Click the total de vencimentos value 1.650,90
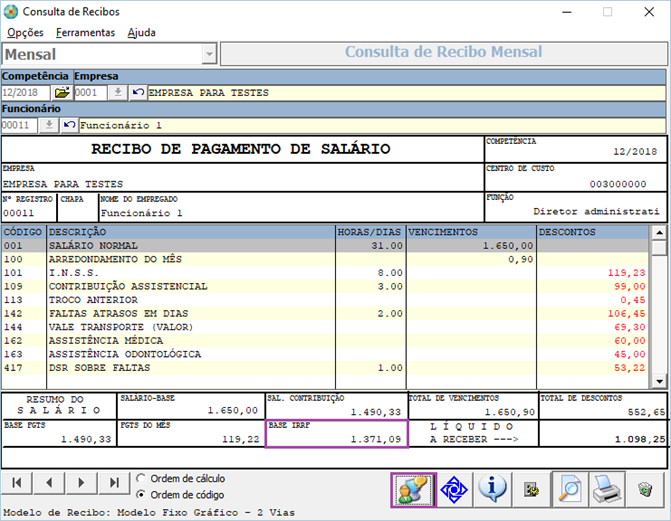 [x=510, y=412]
